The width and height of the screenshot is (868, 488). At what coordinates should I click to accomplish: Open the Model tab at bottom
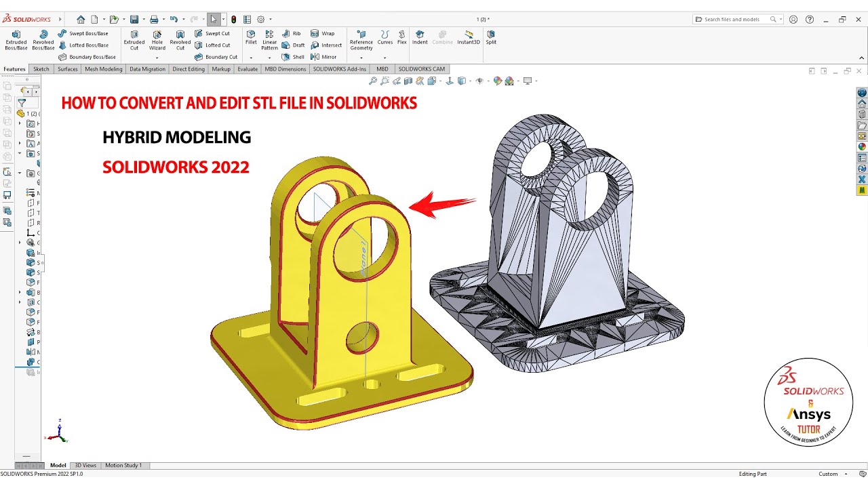(58, 466)
